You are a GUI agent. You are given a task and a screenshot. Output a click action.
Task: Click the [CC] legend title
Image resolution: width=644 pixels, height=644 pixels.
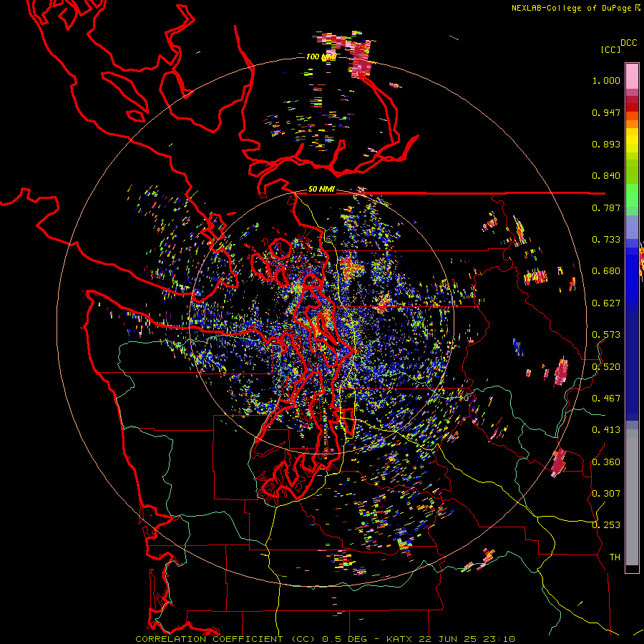tap(611, 49)
